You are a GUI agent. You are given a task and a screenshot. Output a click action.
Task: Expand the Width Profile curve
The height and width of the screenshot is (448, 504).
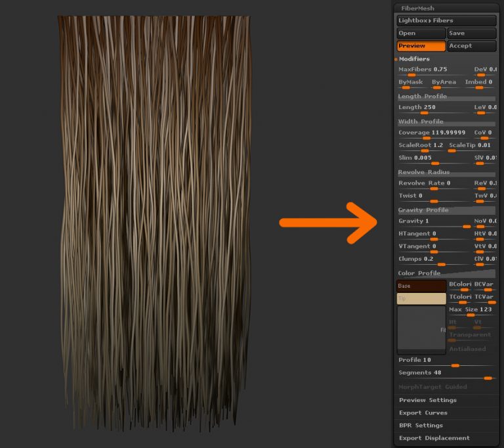click(446, 122)
